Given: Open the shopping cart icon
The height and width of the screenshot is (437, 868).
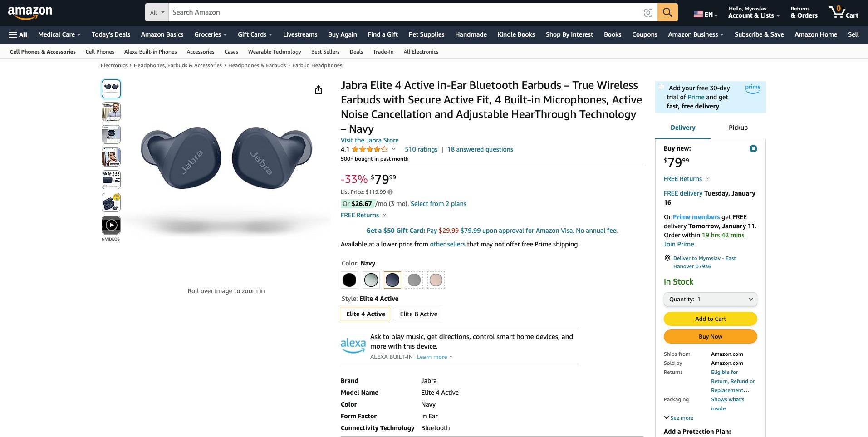Looking at the screenshot, I should [x=843, y=12].
